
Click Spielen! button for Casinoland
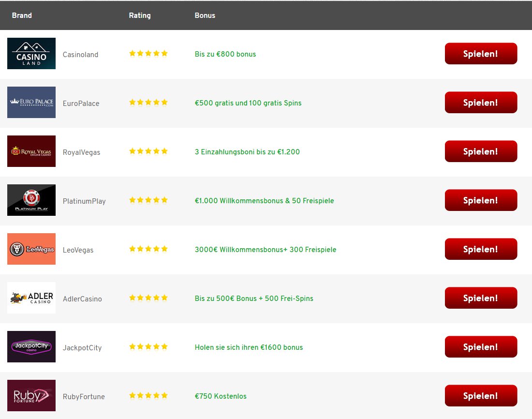pos(481,54)
